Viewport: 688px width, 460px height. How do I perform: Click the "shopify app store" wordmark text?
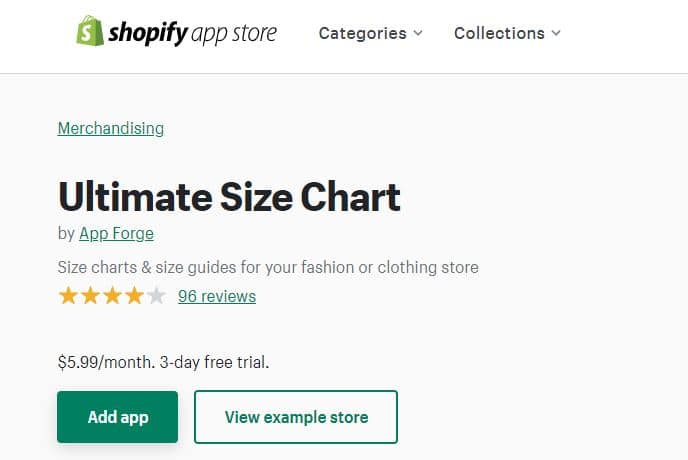[193, 33]
